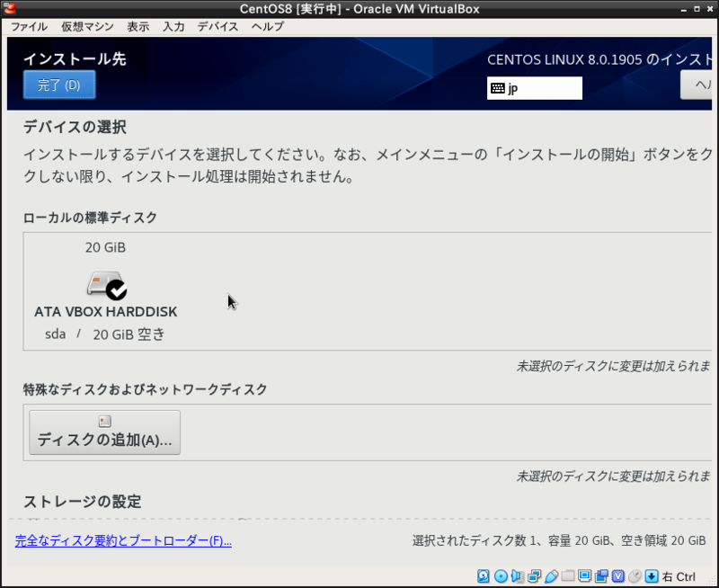Minimize the VirtualBox window
The width and height of the screenshot is (719, 588).
tap(684, 9)
